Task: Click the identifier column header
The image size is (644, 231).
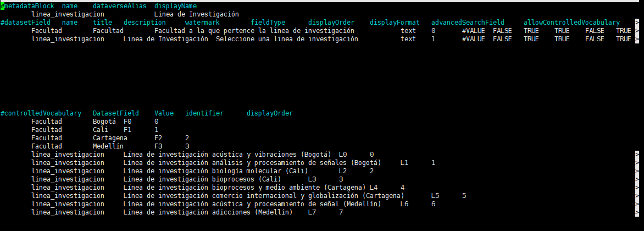Action: tap(204, 113)
